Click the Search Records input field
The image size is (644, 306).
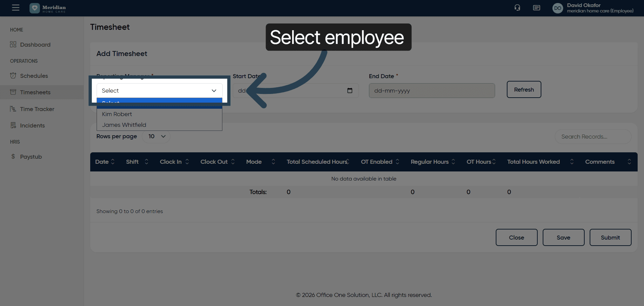(593, 137)
